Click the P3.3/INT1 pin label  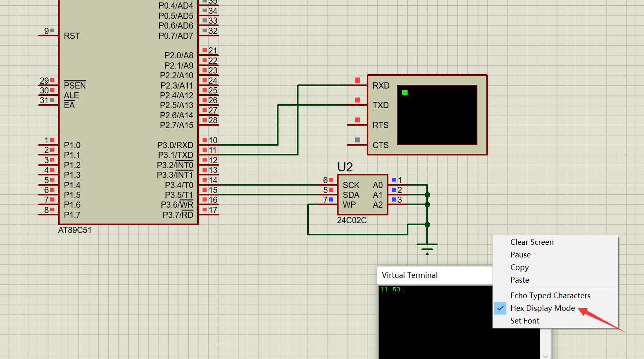(175, 175)
